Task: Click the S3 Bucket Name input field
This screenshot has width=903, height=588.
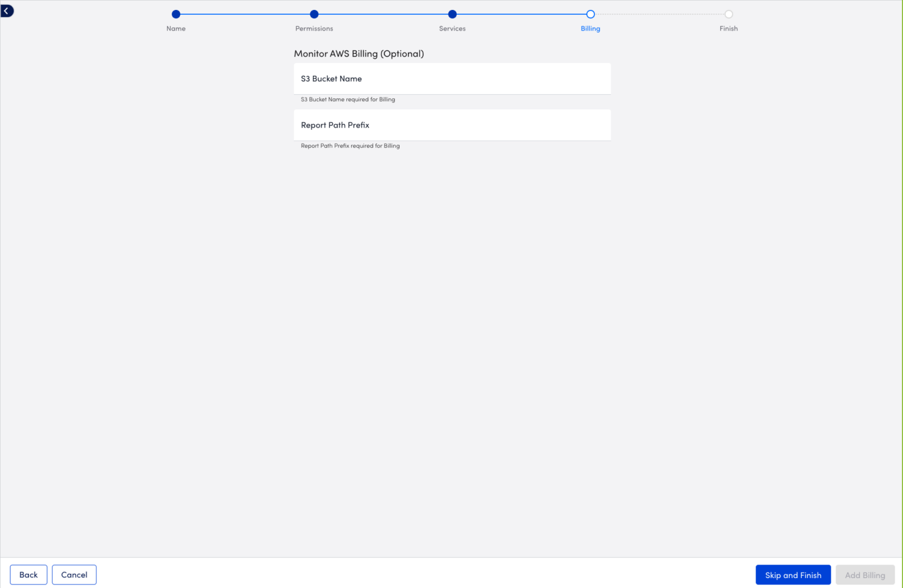Action: click(x=452, y=78)
